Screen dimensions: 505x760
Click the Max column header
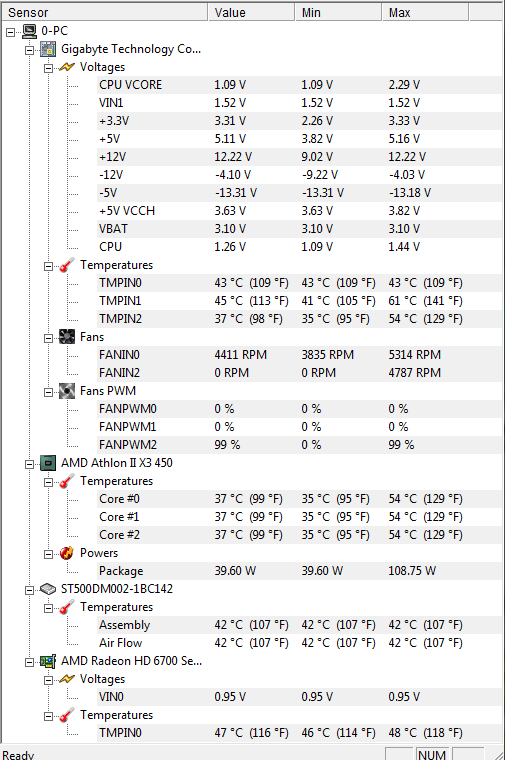425,12
